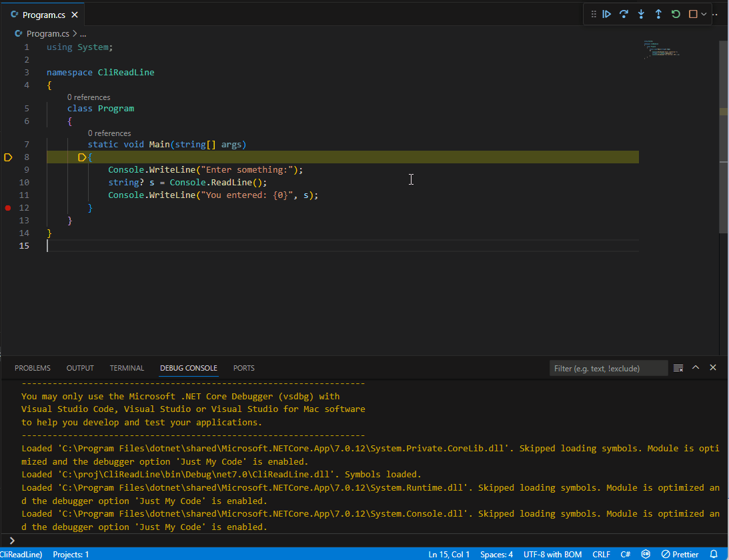Click the Step Out icon
This screenshot has height=560, width=729.
point(658,14)
